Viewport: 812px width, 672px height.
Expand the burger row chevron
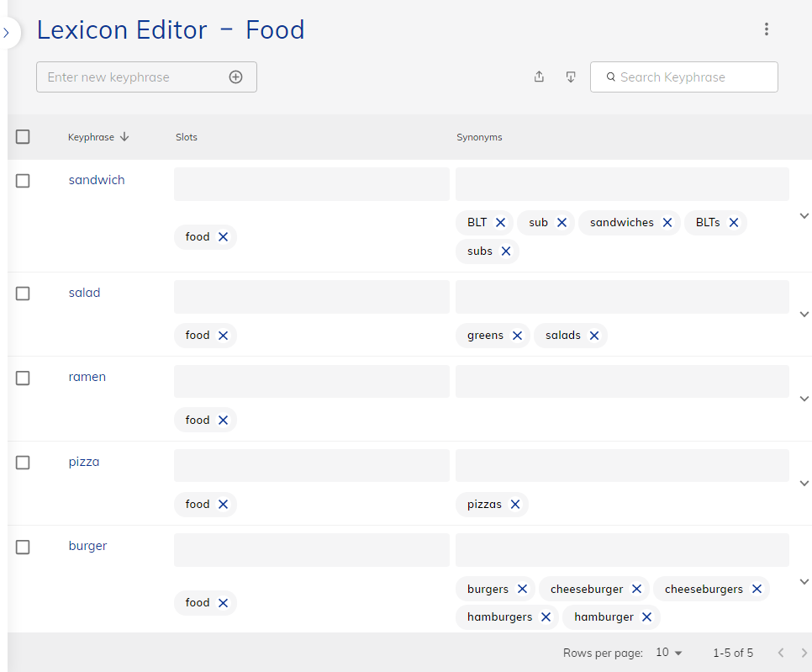click(x=804, y=581)
